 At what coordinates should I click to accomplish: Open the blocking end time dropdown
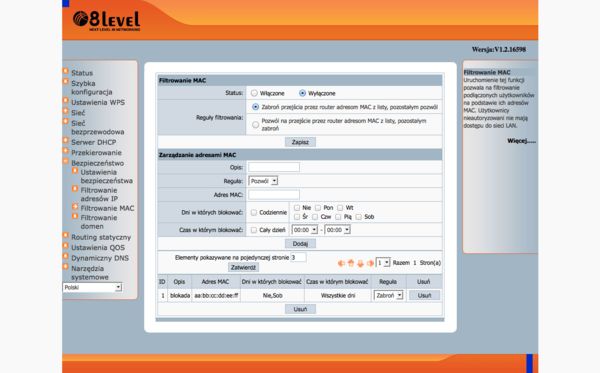[x=338, y=230]
